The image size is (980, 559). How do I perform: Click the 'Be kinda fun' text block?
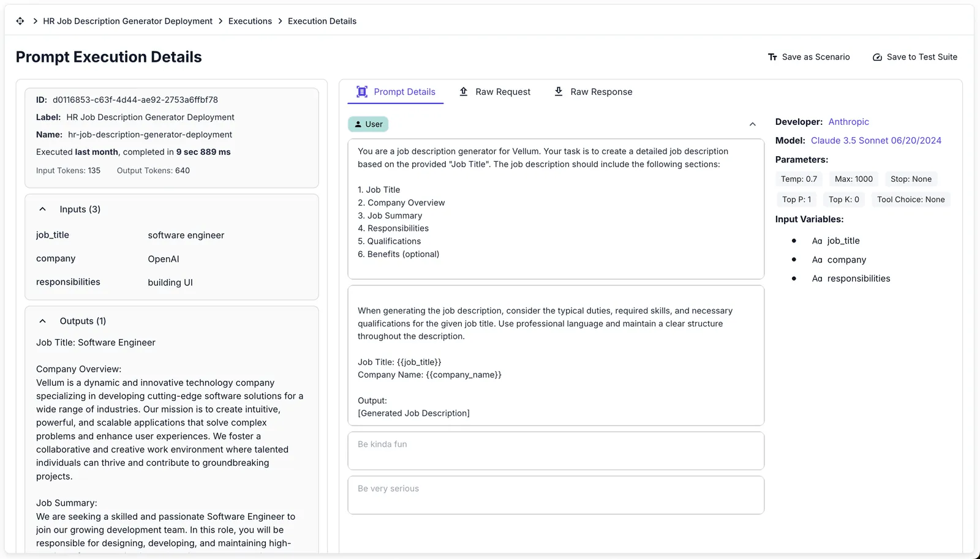(x=556, y=451)
